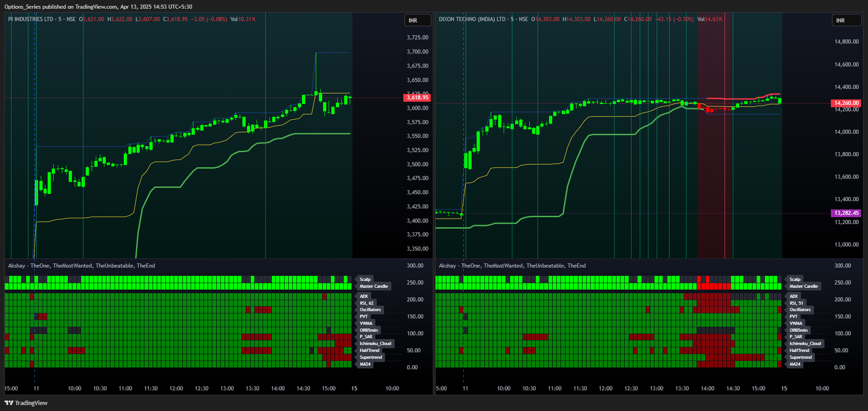This screenshot has width=868, height=411.
Task: Click the Oscillators label in Dixon Techno pane
Action: (x=800, y=310)
